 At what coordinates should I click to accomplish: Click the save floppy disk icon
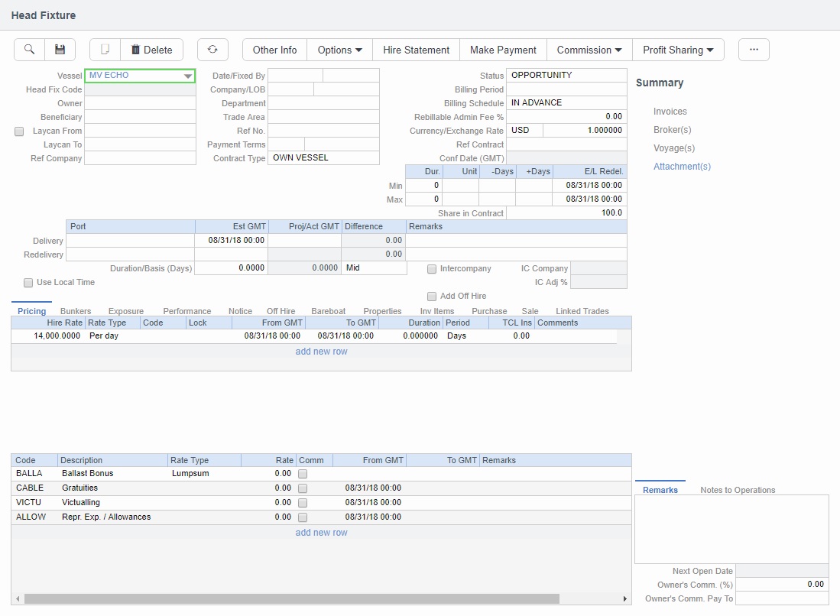click(60, 50)
